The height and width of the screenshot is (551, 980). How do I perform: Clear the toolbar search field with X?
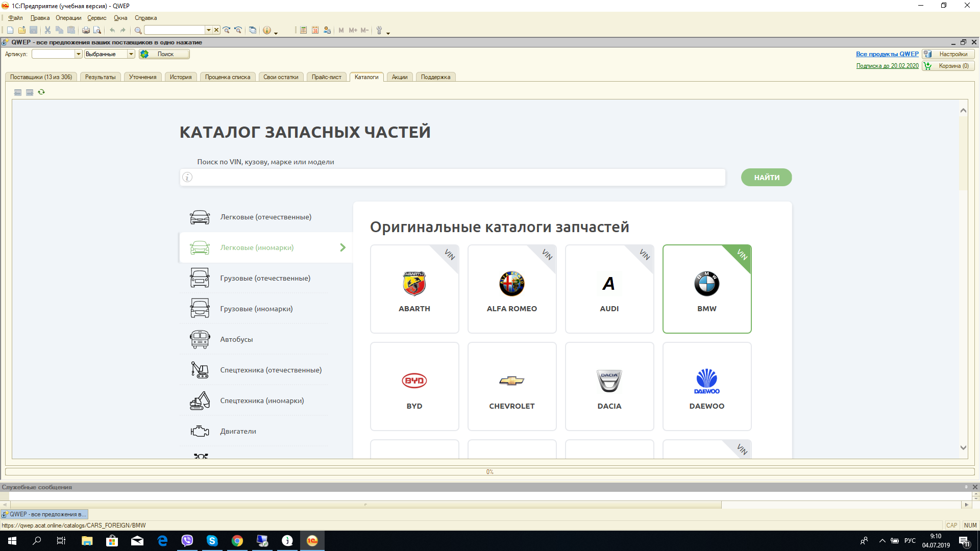216,30
